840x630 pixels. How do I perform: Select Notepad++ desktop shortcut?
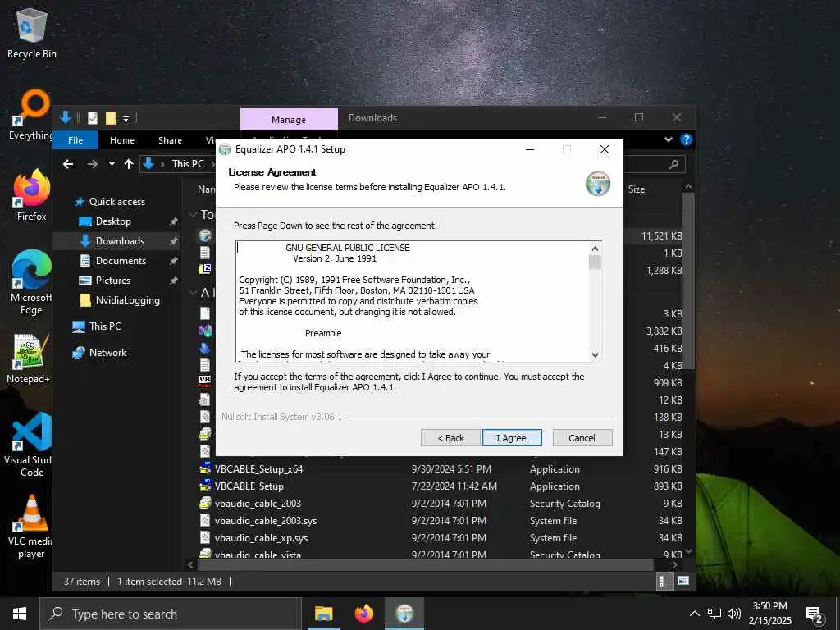click(x=30, y=359)
